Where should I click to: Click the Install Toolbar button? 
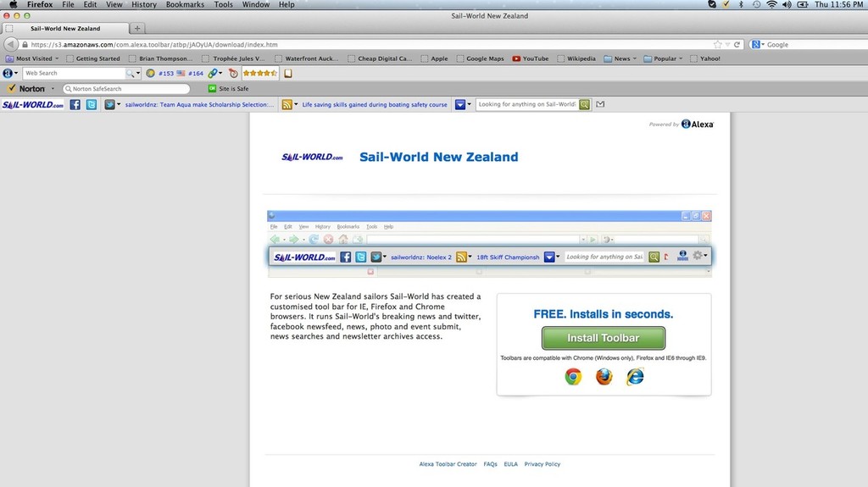tap(604, 338)
